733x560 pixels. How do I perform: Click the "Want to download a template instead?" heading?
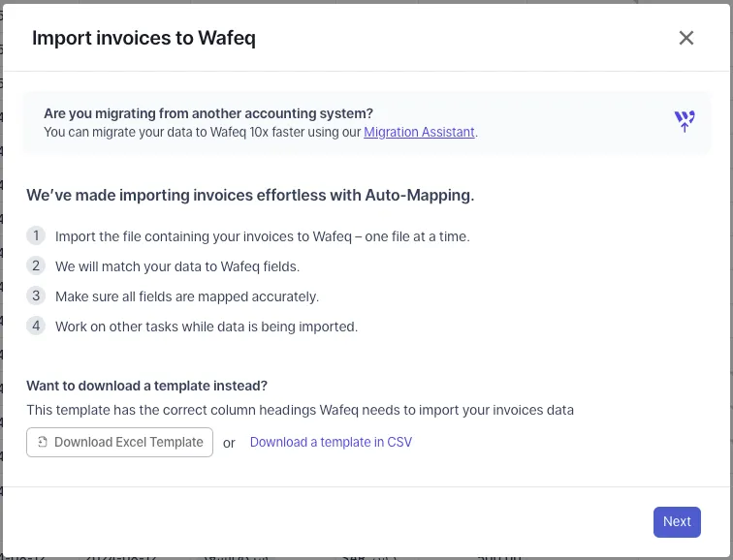[x=147, y=385]
